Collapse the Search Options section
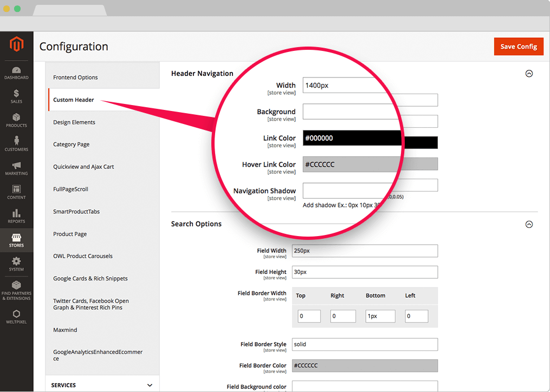Screen dimensions: 550x392 529,224
